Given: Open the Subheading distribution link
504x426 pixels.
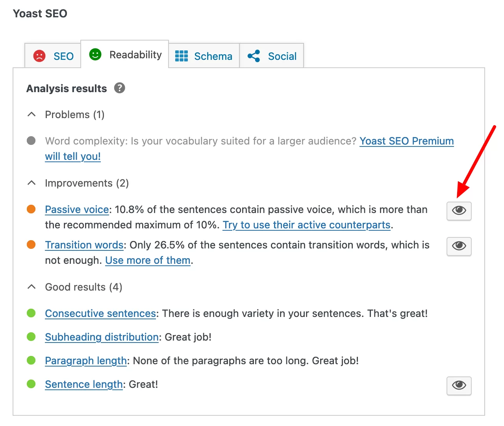Looking at the screenshot, I should [x=102, y=337].
